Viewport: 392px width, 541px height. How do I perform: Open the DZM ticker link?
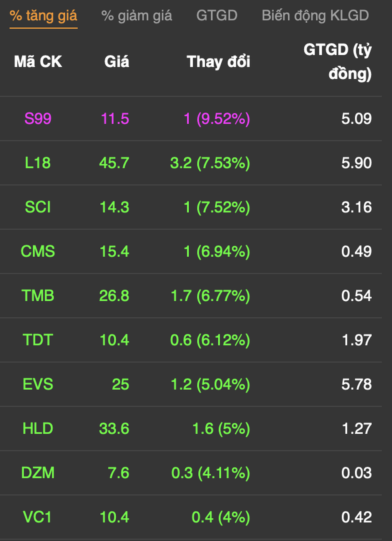pos(38,473)
